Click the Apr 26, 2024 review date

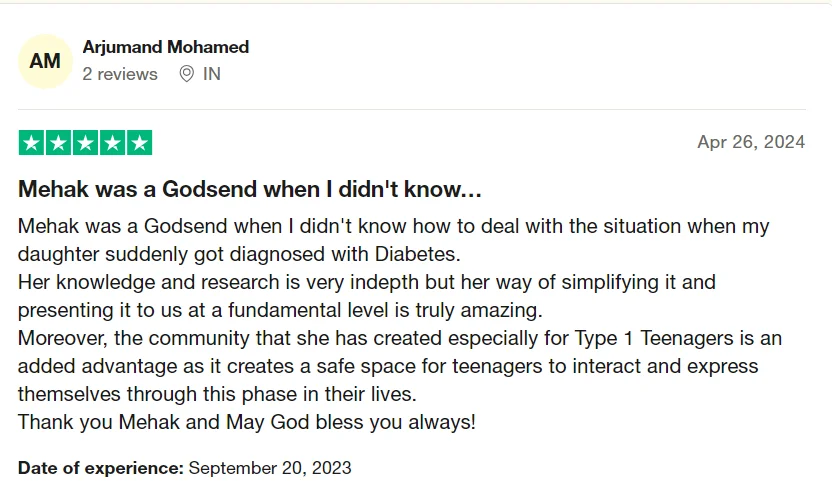click(751, 142)
